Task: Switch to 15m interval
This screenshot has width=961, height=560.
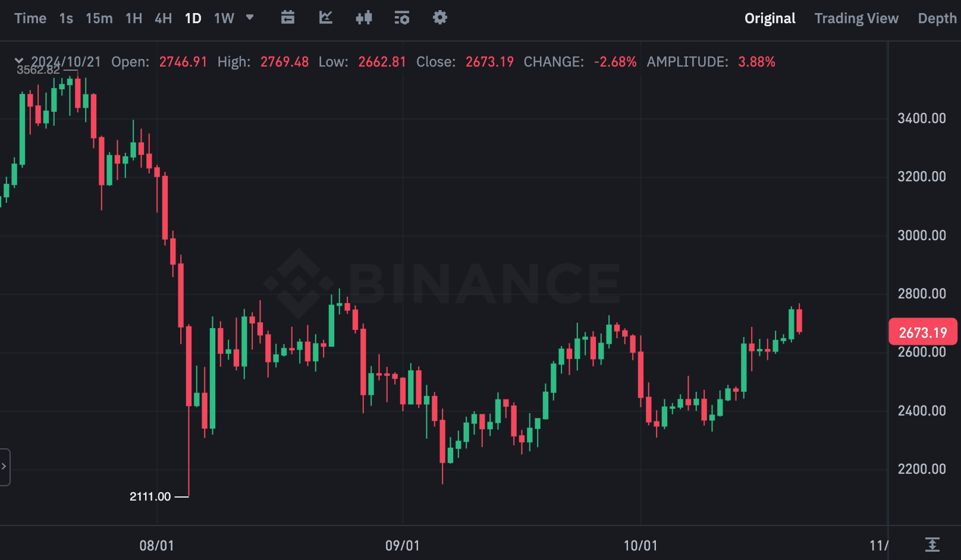Action: tap(99, 18)
